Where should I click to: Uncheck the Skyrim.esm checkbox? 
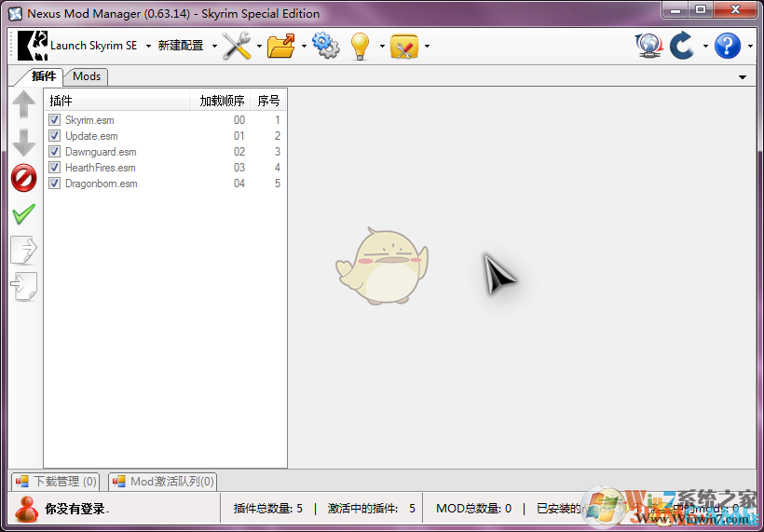[x=55, y=120]
